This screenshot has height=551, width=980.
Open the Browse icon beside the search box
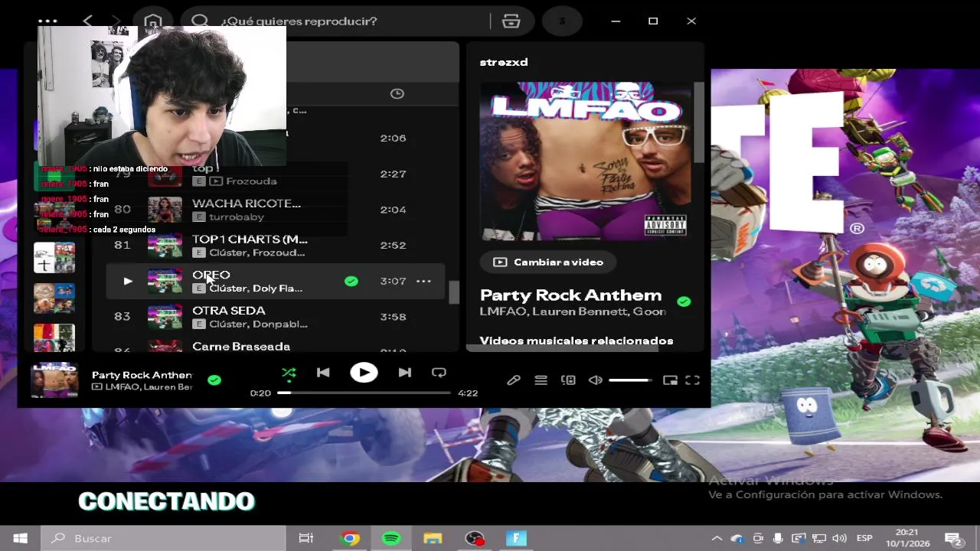coord(511,21)
